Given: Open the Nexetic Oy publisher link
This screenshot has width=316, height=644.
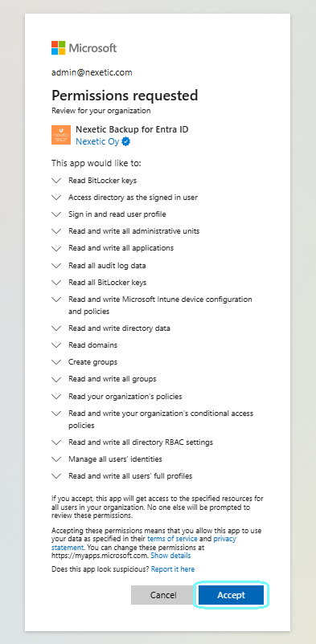Looking at the screenshot, I should click(97, 141).
